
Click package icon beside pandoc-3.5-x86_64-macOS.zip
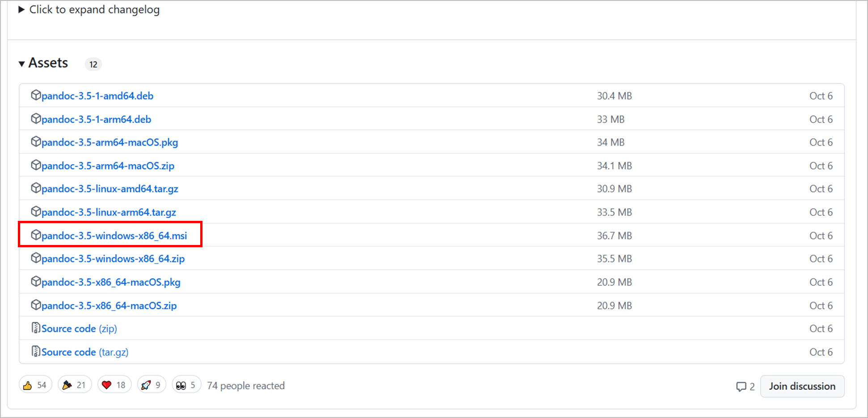[x=36, y=305]
